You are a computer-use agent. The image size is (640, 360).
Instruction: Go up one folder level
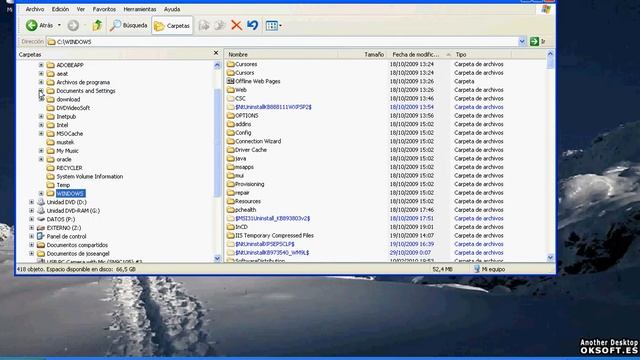pos(97,25)
